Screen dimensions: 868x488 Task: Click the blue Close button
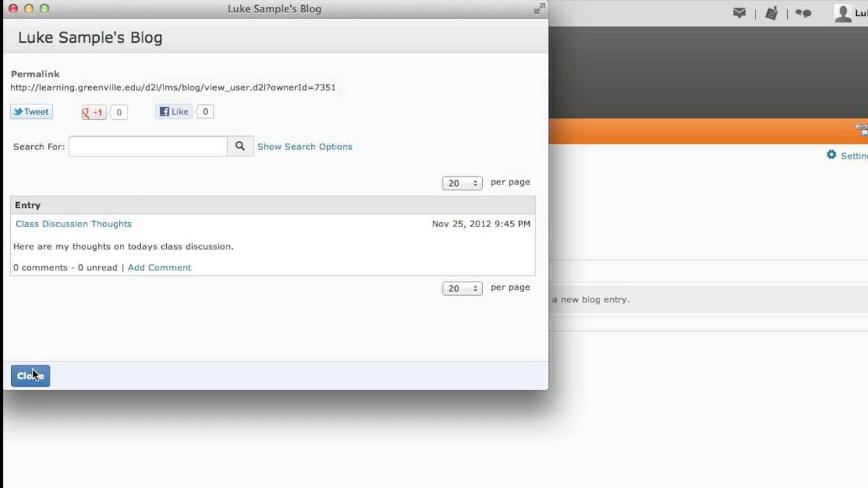pos(31,376)
